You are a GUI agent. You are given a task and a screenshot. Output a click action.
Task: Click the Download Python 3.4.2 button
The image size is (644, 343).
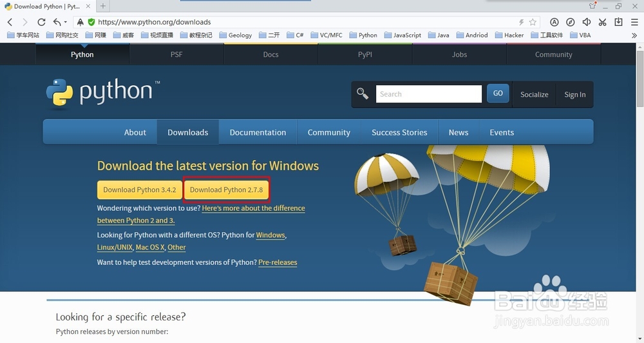[140, 190]
